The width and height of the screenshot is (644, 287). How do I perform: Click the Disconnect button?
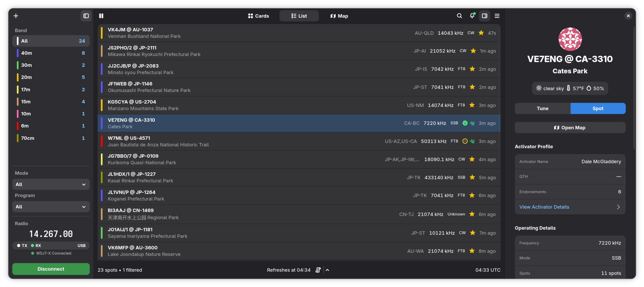click(x=51, y=269)
